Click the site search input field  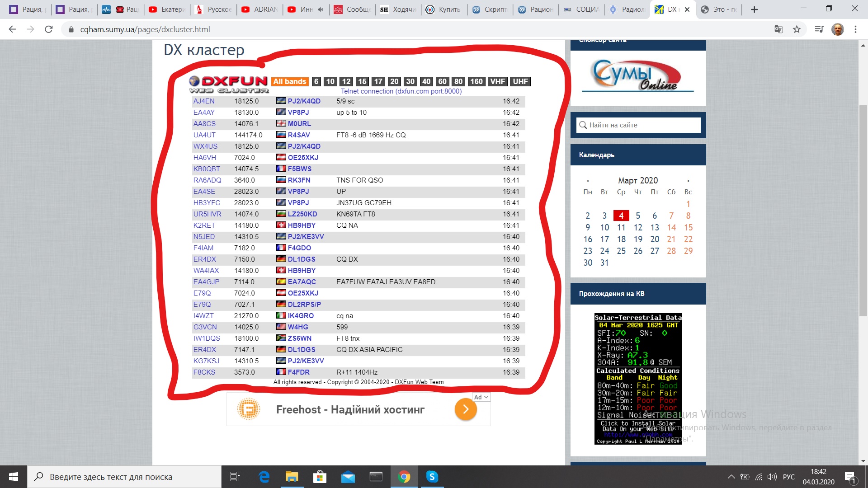pyautogui.click(x=638, y=125)
